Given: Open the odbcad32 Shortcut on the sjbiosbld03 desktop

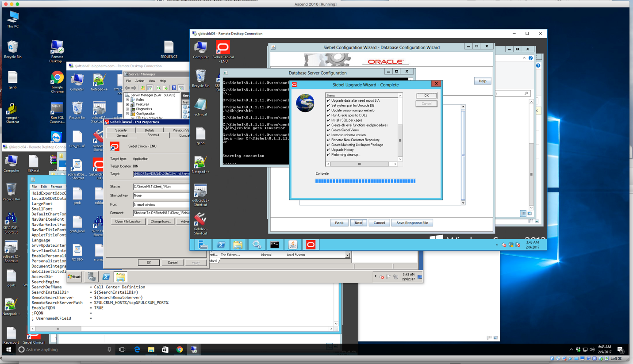Looking at the screenshot, I should point(200,195).
